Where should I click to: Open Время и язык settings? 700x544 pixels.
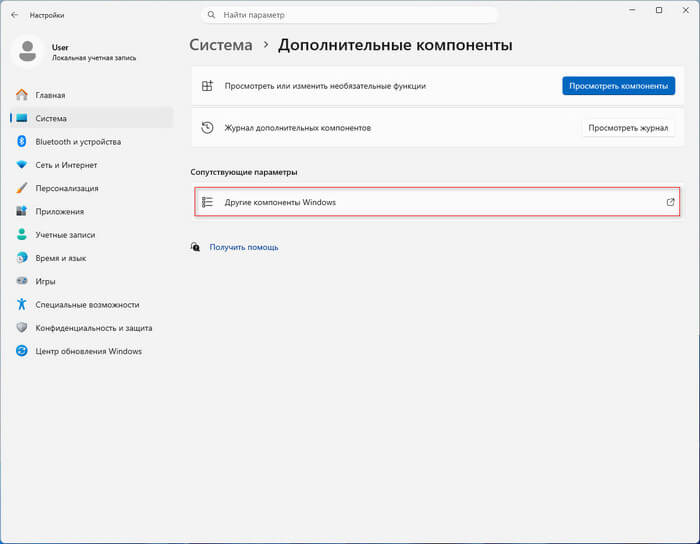coord(92,257)
